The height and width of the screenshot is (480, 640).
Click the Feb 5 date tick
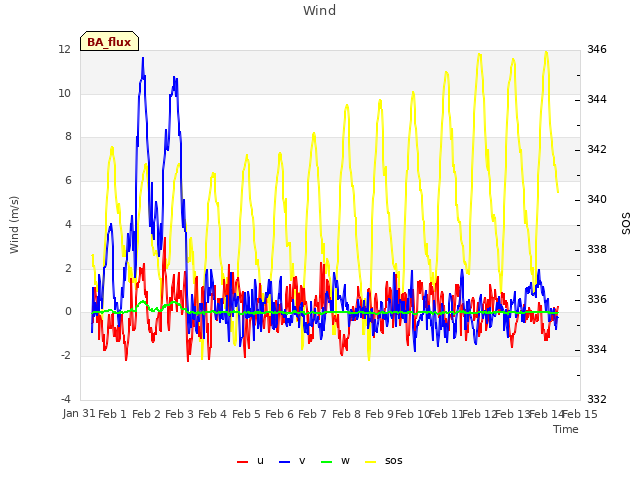click(x=246, y=414)
